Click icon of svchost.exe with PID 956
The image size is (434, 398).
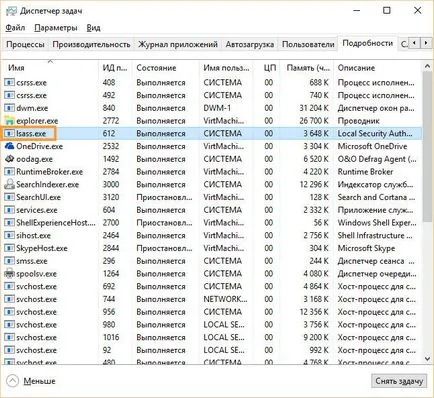9,312
